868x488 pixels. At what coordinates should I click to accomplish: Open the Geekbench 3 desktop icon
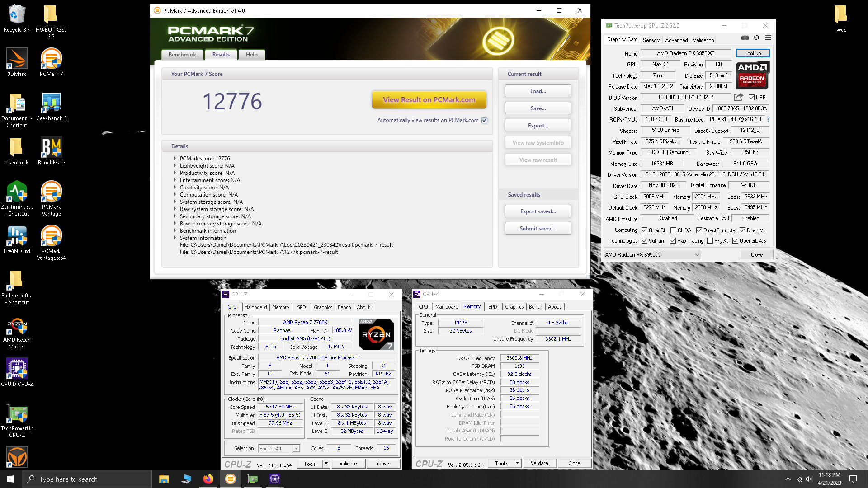click(x=51, y=107)
